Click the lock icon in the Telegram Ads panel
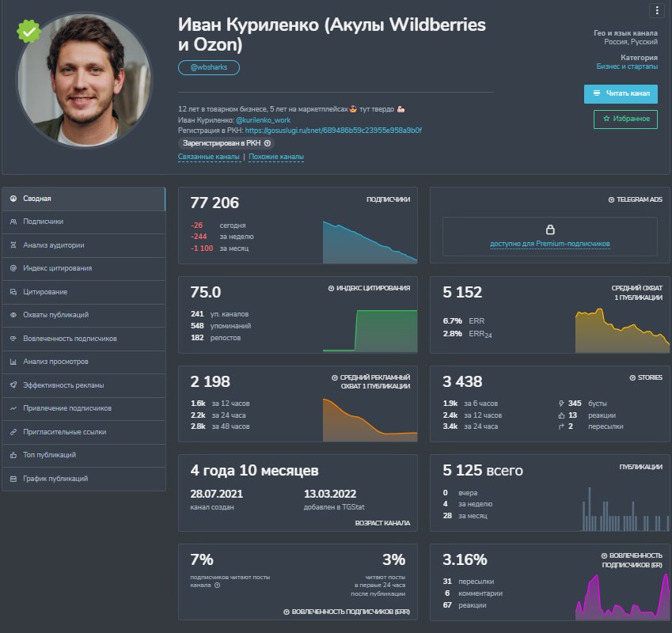Viewport: 672px width, 633px height. [550, 229]
